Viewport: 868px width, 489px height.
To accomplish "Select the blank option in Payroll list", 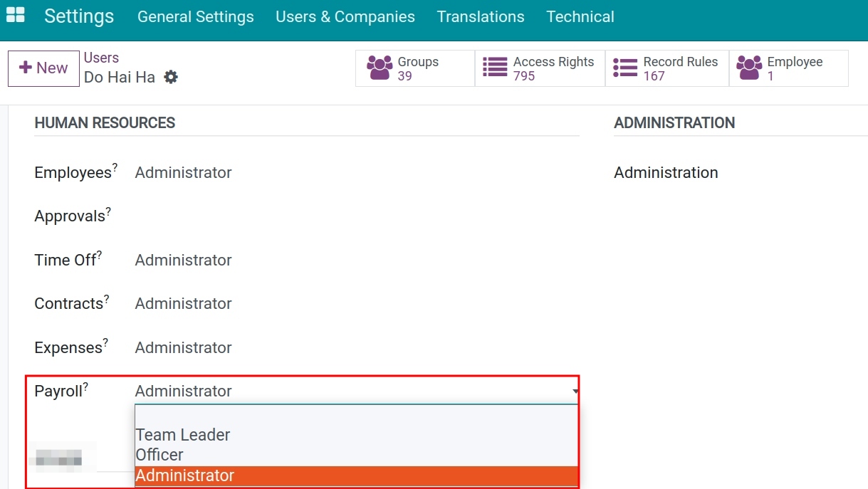I will point(356,415).
